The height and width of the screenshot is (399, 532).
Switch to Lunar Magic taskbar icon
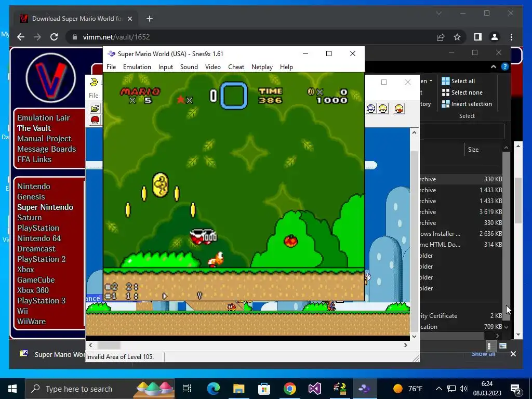(x=340, y=389)
